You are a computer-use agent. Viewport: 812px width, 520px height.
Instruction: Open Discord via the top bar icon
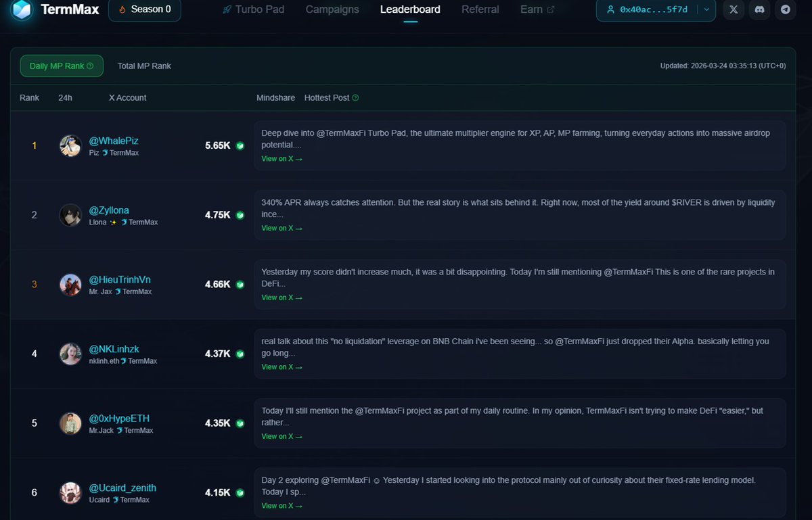click(x=759, y=9)
